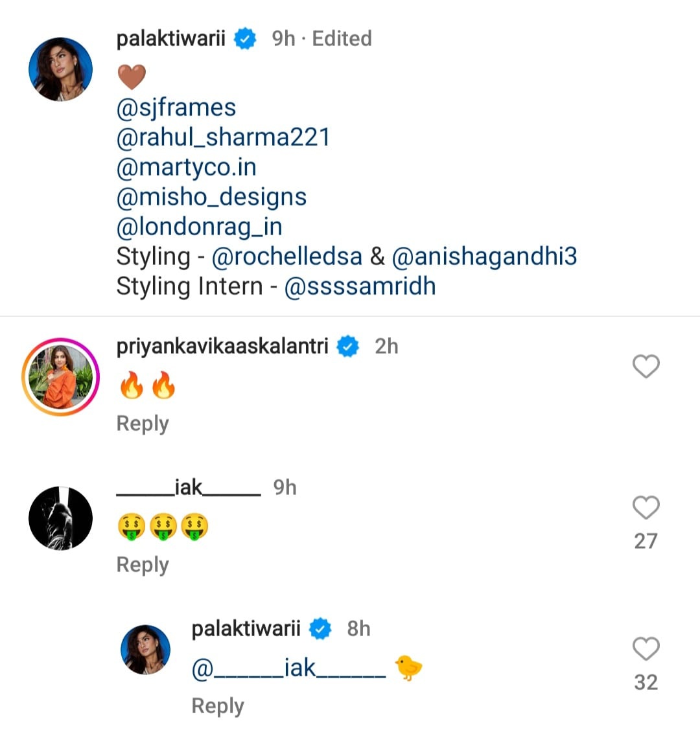Open palaktiwarii's profile picture in caption

[61, 69]
